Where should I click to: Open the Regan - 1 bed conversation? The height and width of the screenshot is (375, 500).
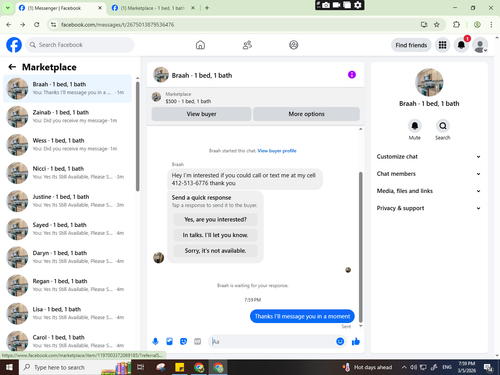67,285
